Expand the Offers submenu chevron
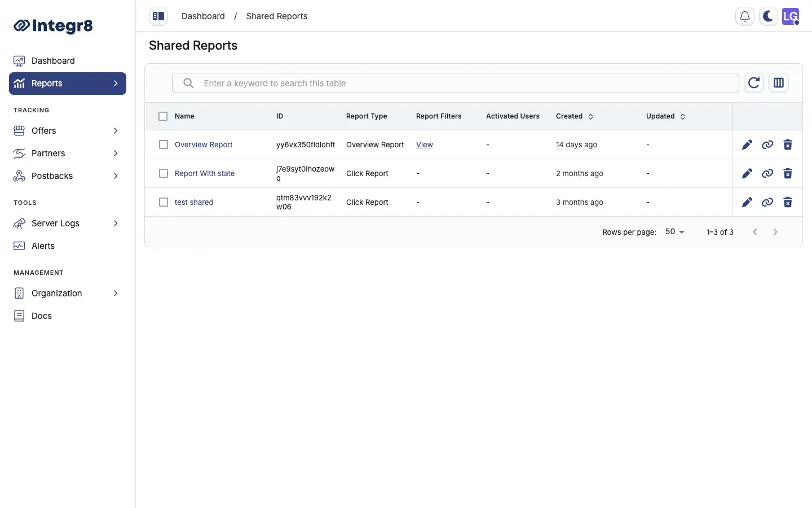Screen dimensions: 812x508 116,130
